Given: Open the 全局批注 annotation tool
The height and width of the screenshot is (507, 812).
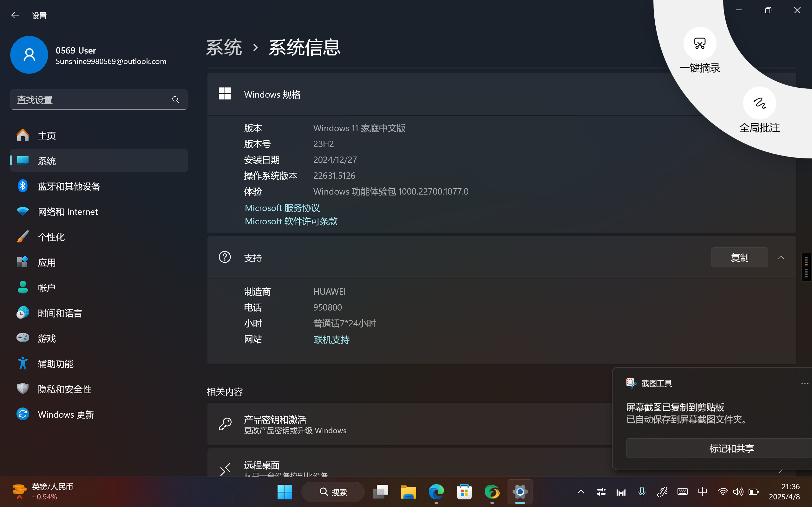Looking at the screenshot, I should (759, 103).
